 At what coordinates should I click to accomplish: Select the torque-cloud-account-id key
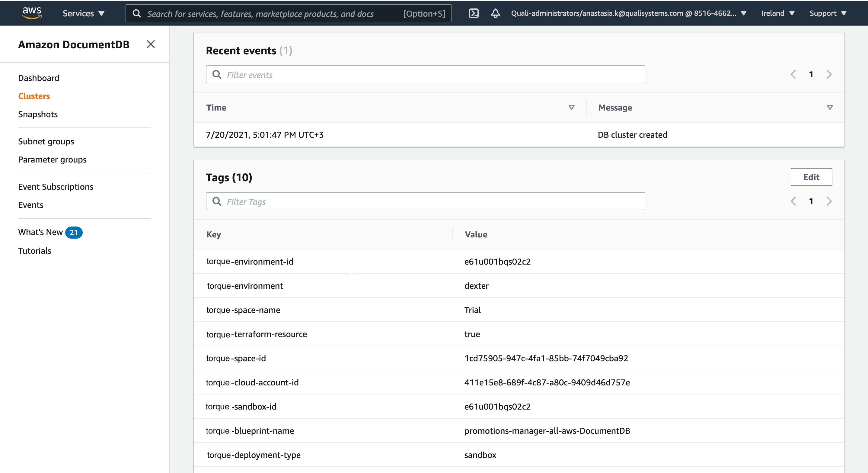point(252,382)
